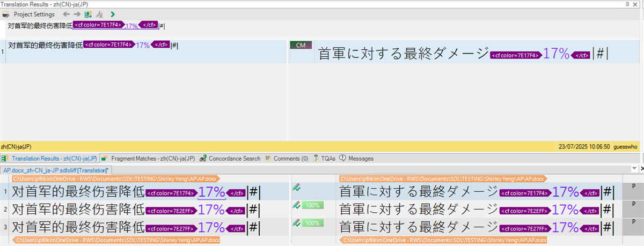Click the back arrow to the previous match

(x=66, y=14)
